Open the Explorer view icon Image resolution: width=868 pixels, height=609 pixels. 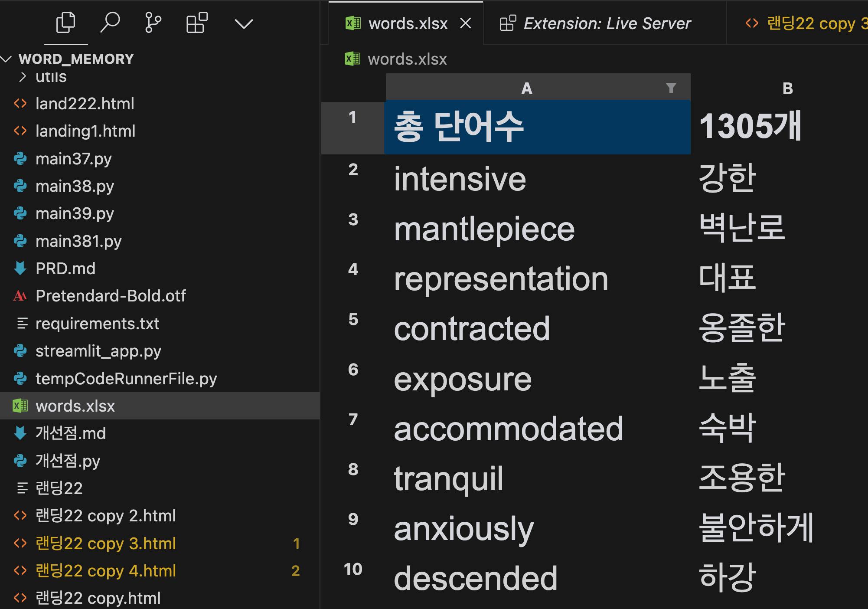(65, 23)
